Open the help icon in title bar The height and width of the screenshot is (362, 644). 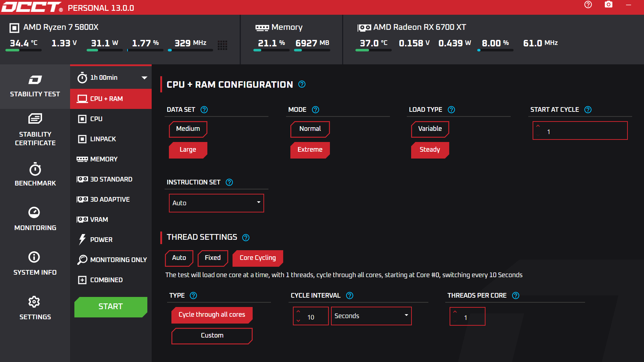pos(588,5)
